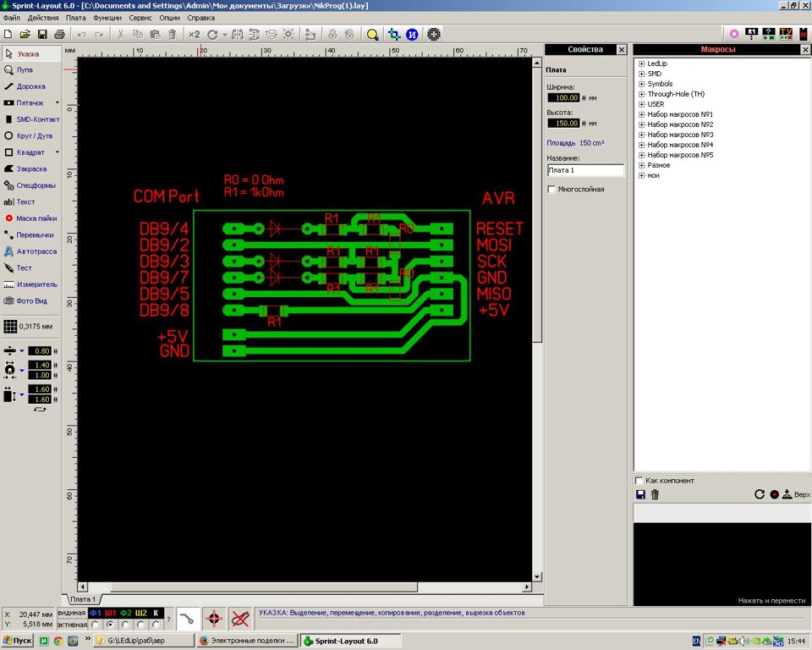The image size is (812, 650).
Task: Open the Функции menu
Action: point(107,18)
